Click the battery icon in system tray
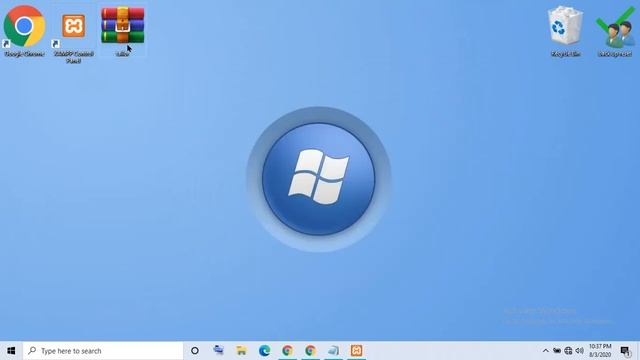 (x=557, y=351)
